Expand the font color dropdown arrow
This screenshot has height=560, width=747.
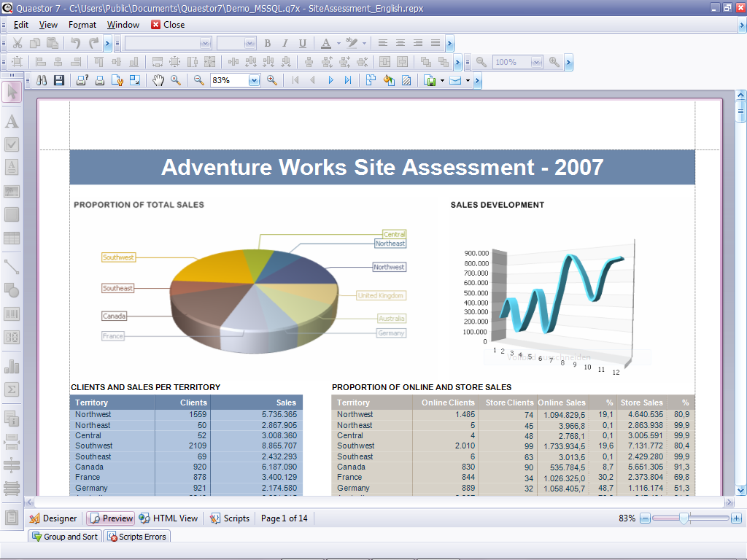[x=338, y=43]
